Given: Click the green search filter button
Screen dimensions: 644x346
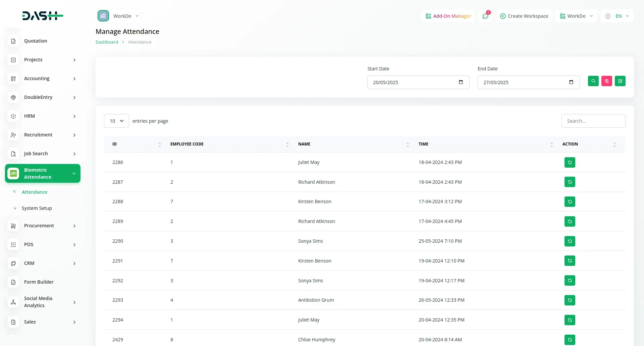Looking at the screenshot, I should (593, 81).
